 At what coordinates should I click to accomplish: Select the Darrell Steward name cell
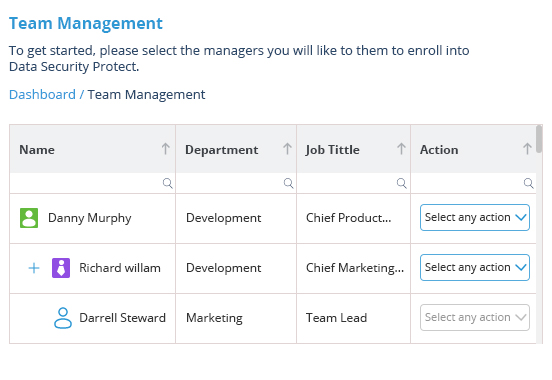tap(92, 318)
